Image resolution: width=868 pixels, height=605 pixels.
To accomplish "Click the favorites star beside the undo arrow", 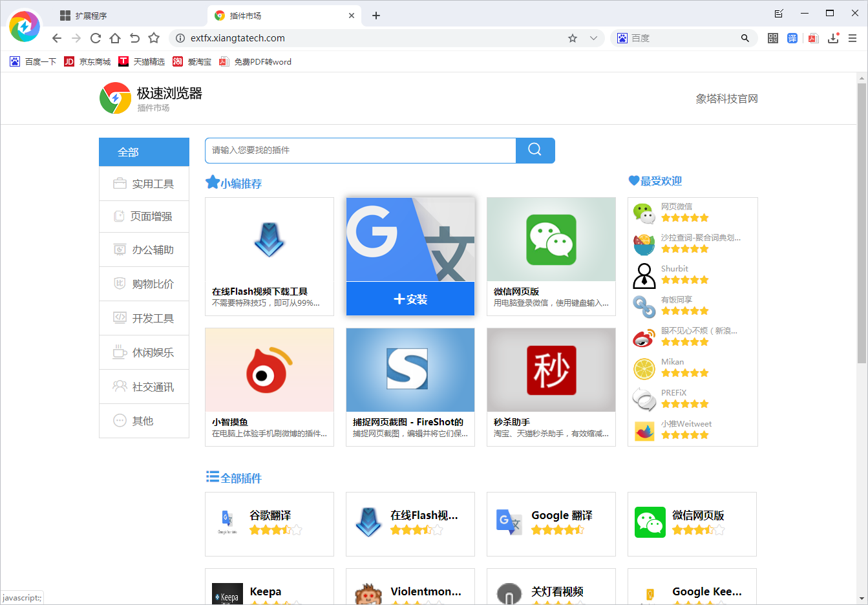I will click(x=154, y=38).
